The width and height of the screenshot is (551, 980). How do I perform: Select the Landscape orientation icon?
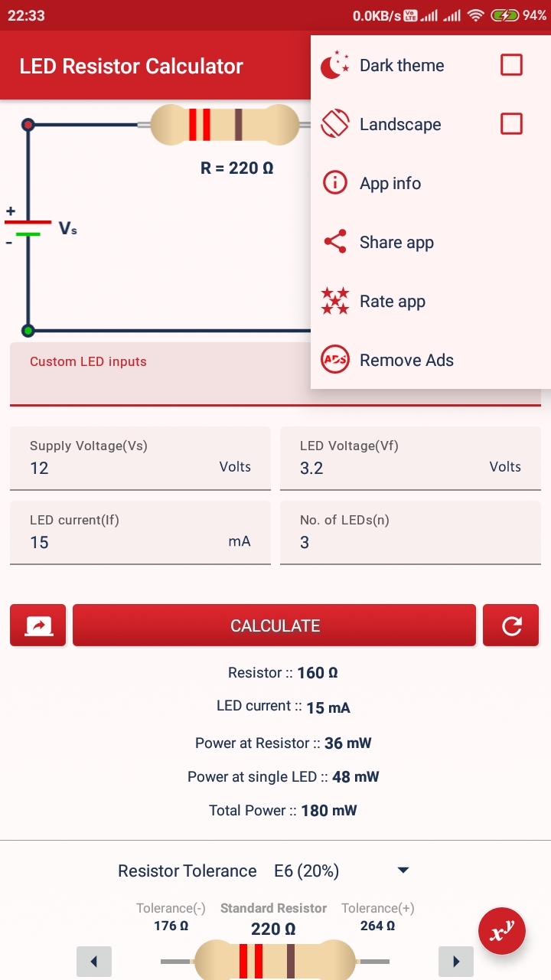tap(335, 124)
